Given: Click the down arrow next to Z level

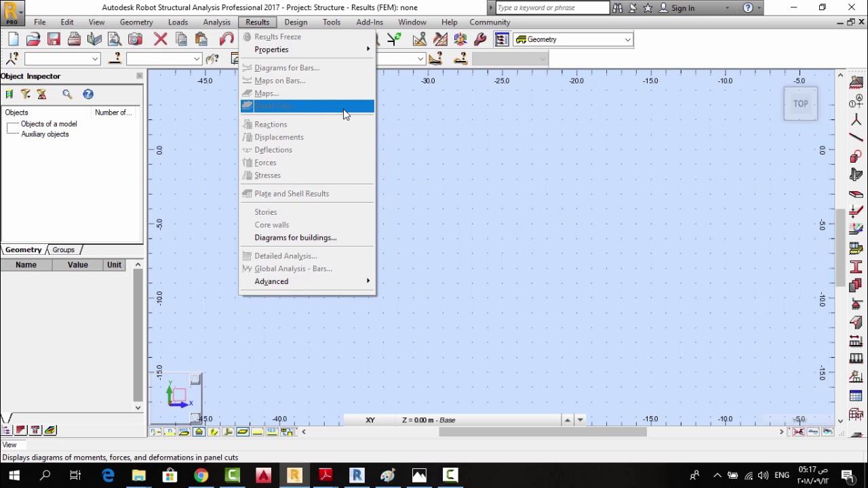Looking at the screenshot, I should click(x=580, y=420).
